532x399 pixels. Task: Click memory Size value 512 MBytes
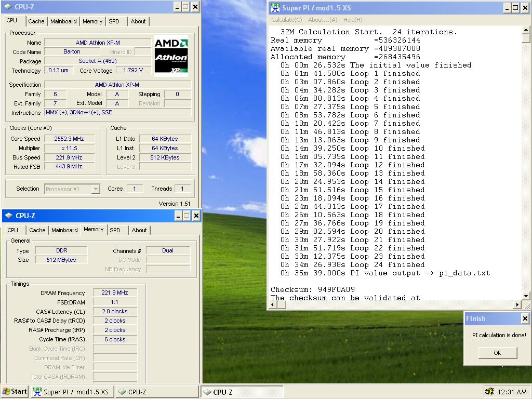click(x=61, y=260)
